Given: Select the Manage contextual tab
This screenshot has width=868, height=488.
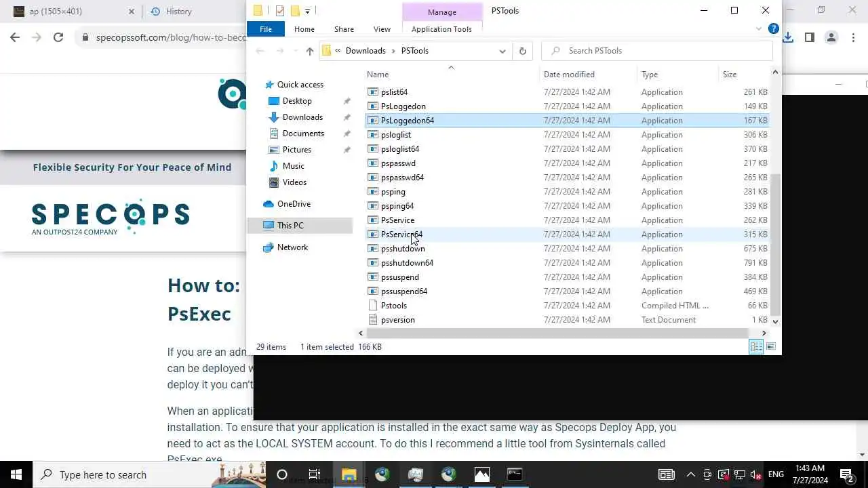Looking at the screenshot, I should pos(441,12).
